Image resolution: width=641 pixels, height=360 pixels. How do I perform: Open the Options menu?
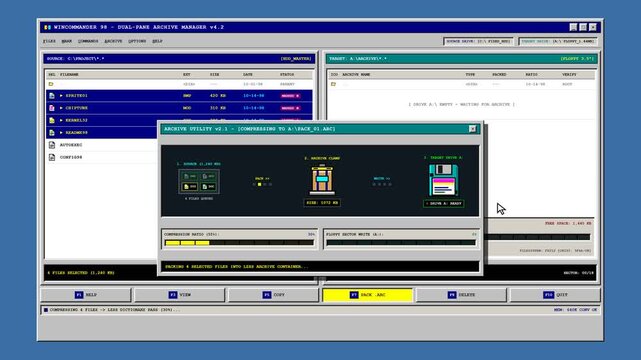137,41
